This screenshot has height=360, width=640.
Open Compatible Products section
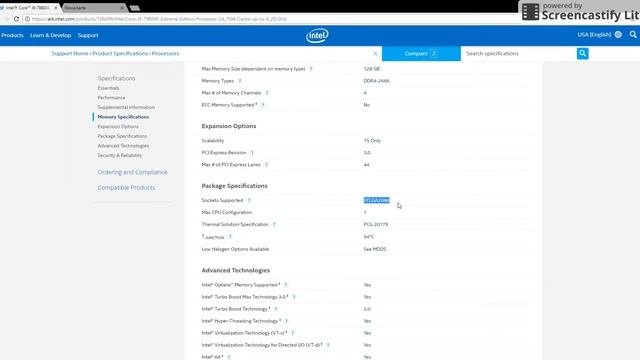(126, 188)
